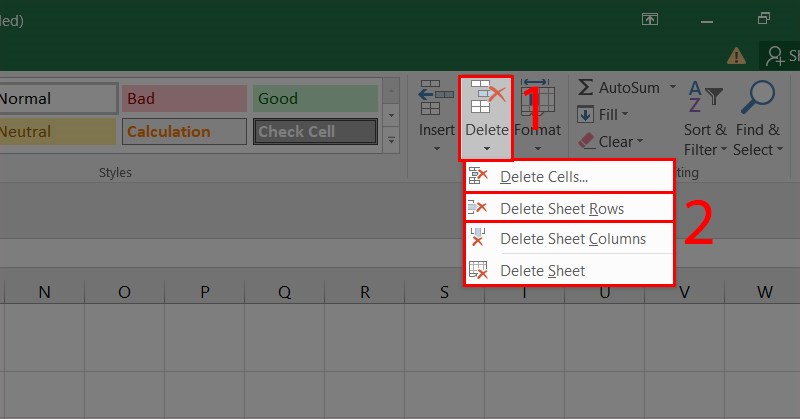This screenshot has width=800, height=419.
Task: Click the ribbon display options icon
Action: pos(650,19)
